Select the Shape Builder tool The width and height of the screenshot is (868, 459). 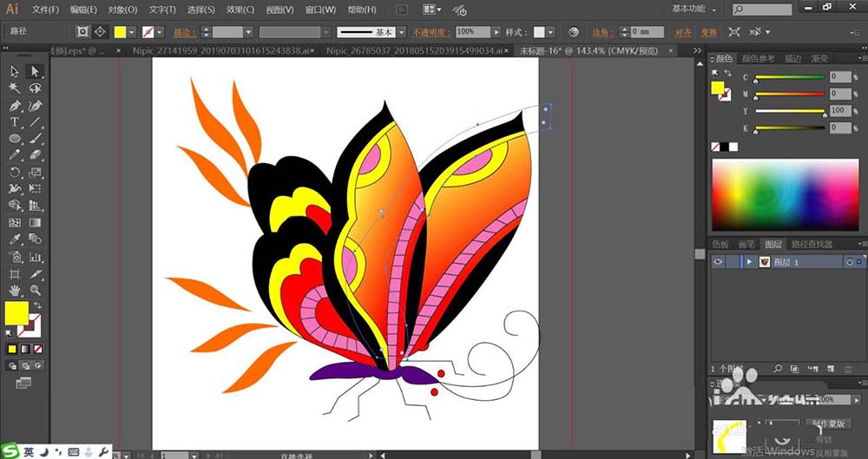tap(15, 206)
